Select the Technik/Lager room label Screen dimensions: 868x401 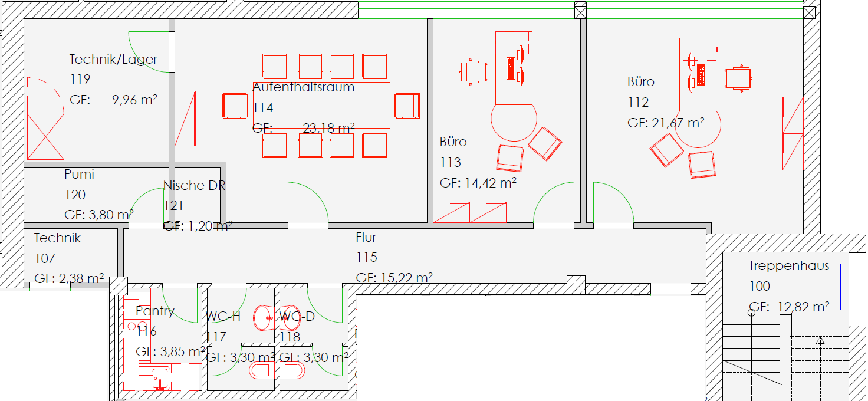pyautogui.click(x=114, y=59)
